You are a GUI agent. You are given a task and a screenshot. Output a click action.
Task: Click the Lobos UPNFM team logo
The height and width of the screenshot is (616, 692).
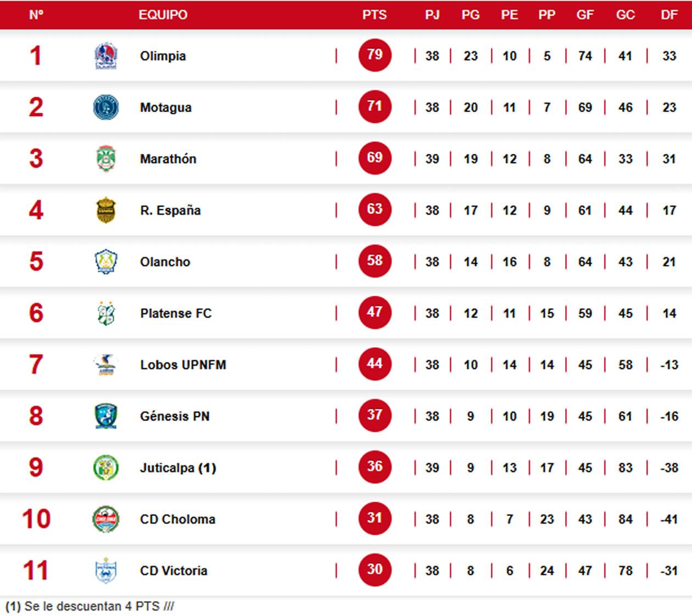point(106,365)
